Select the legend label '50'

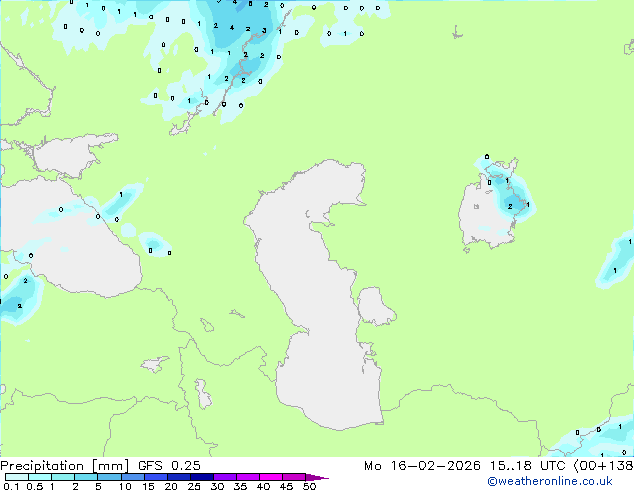click(309, 486)
